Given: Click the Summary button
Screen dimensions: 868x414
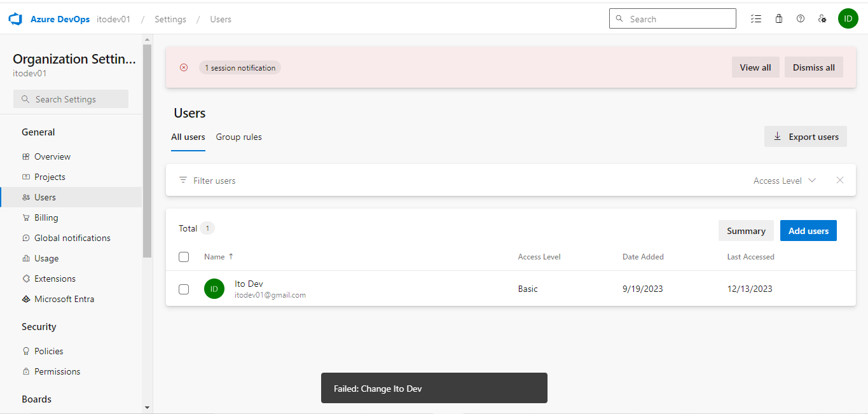Looking at the screenshot, I should click(746, 231).
